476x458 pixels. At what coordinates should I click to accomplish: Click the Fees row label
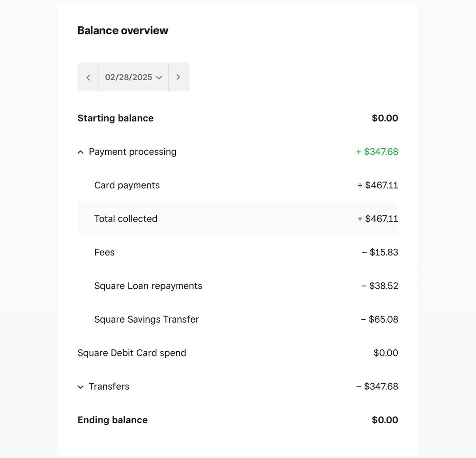point(104,253)
